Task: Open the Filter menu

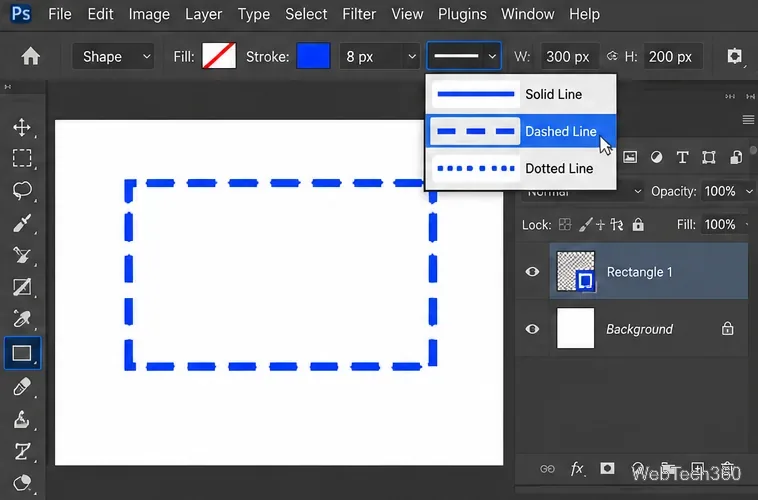Action: coord(359,14)
